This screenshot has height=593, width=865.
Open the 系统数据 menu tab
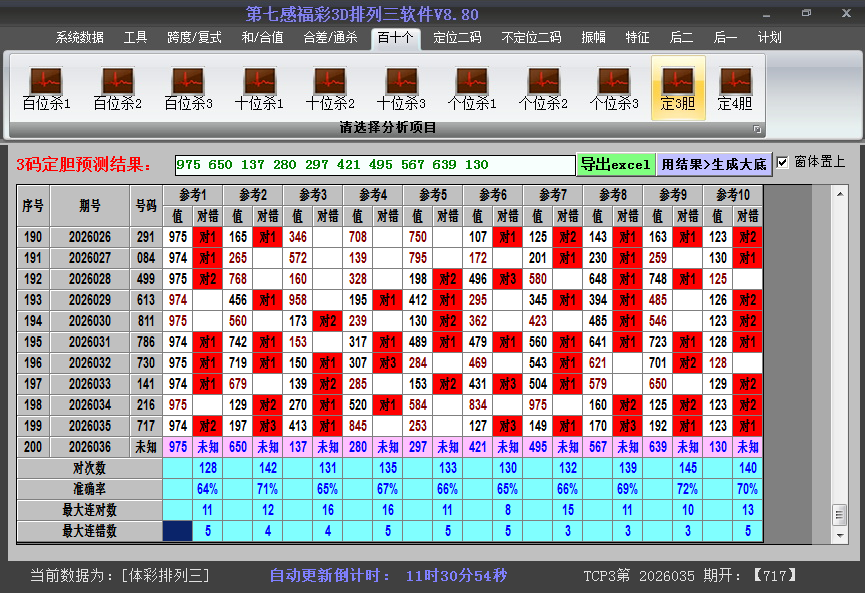click(x=80, y=38)
